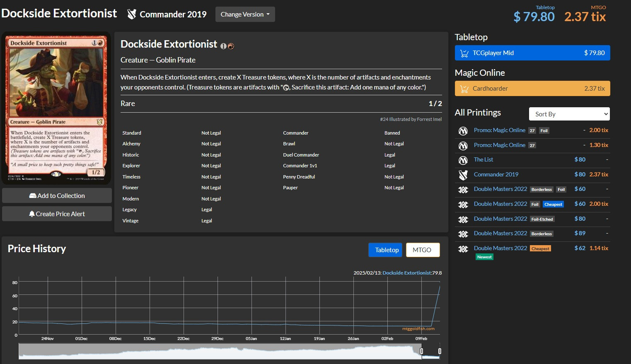Click Commander 2019 set icon in printings list
This screenshot has width=631, height=364.
point(463,175)
